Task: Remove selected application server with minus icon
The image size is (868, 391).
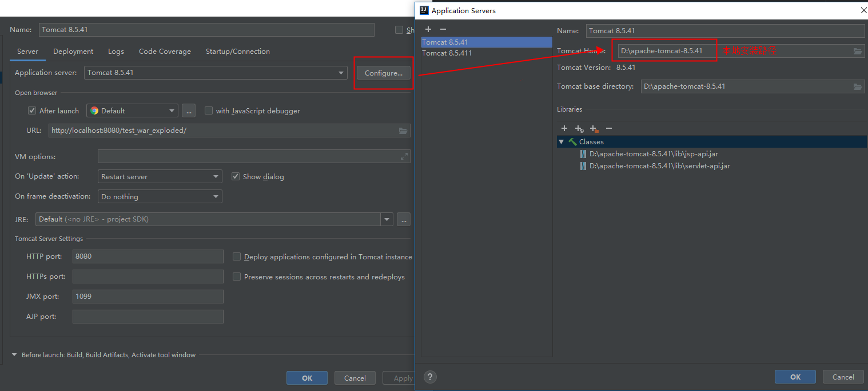Action: click(443, 29)
